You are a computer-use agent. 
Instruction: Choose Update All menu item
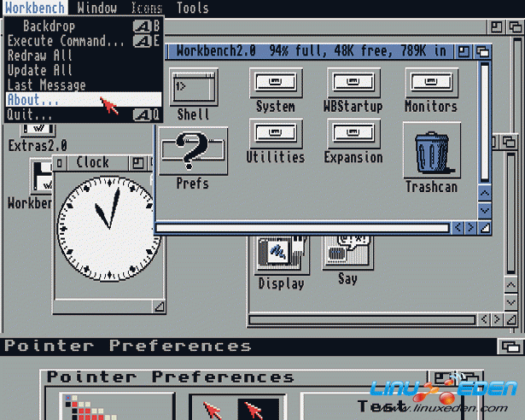coord(83,70)
